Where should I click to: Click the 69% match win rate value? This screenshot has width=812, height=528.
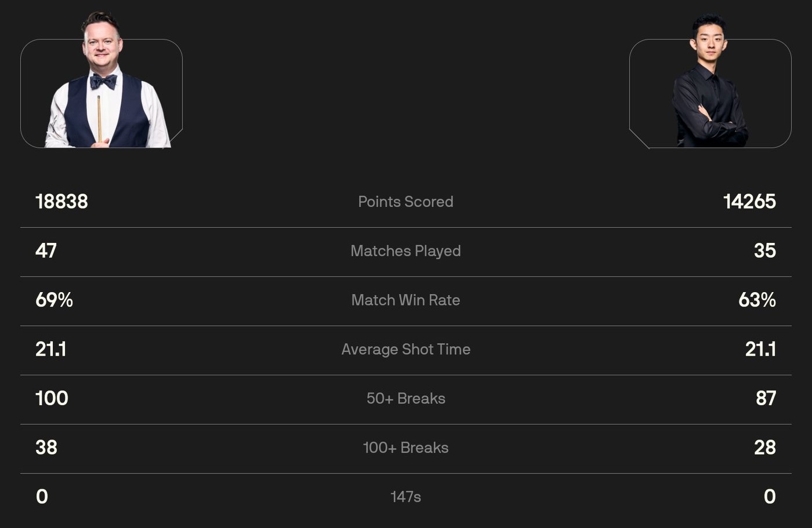[x=54, y=300]
